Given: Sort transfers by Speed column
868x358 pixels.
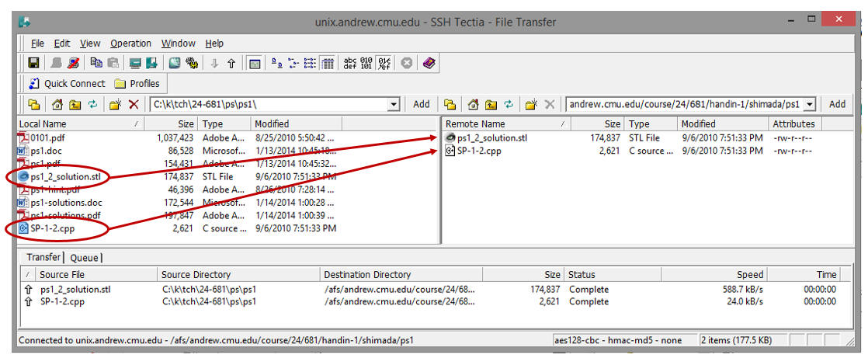Looking at the screenshot, I should [714, 274].
